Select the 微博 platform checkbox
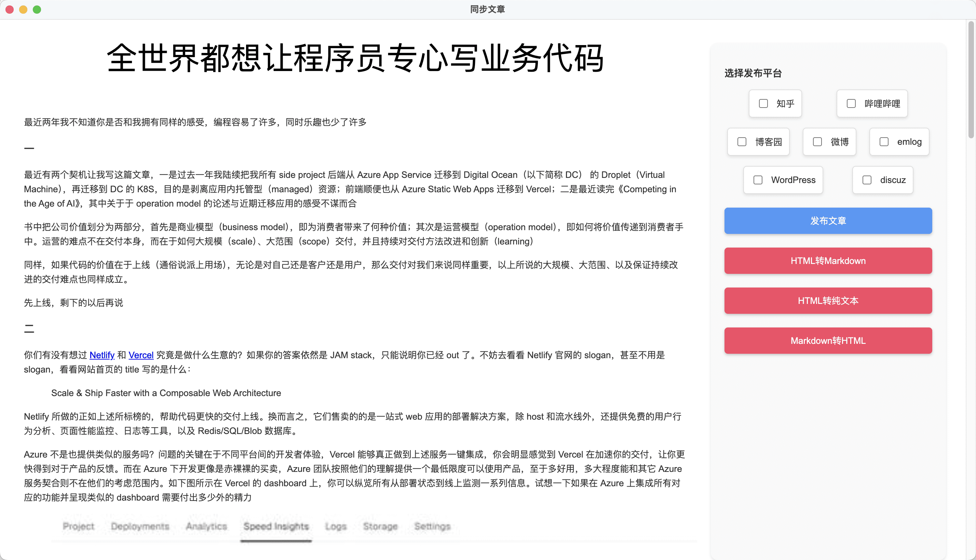This screenshot has height=560, width=976. pos(817,142)
